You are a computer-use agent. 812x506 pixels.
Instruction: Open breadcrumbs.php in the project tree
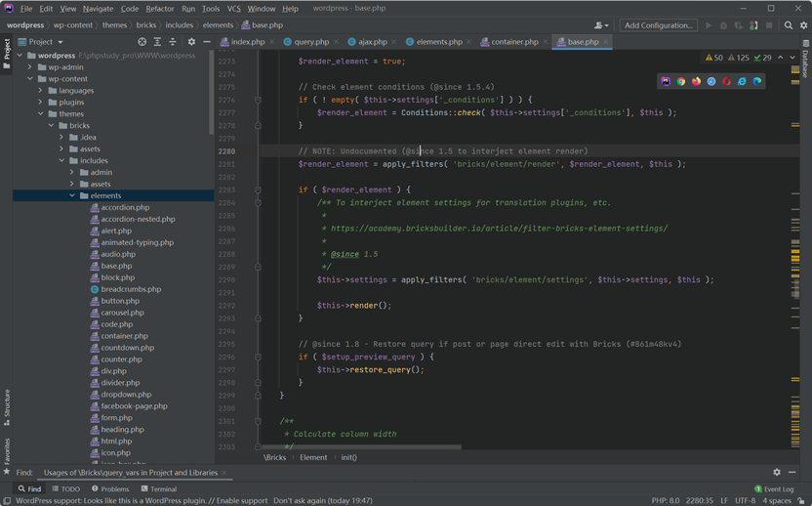coord(131,289)
